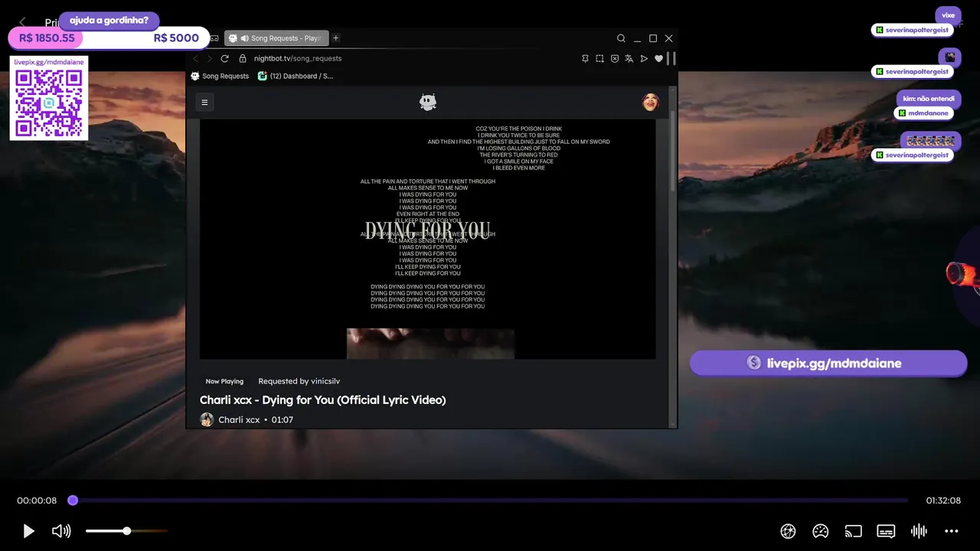Cast video using the cast icon

tap(853, 531)
